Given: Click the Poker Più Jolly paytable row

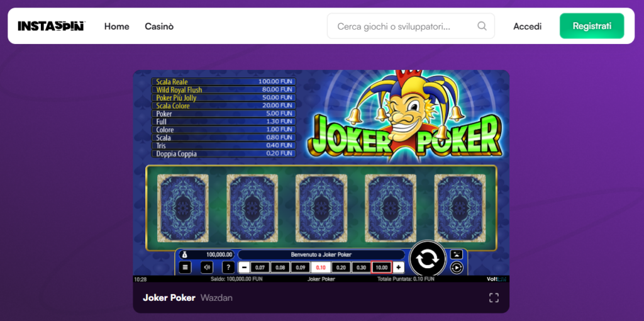Looking at the screenshot, I should tap(223, 98).
